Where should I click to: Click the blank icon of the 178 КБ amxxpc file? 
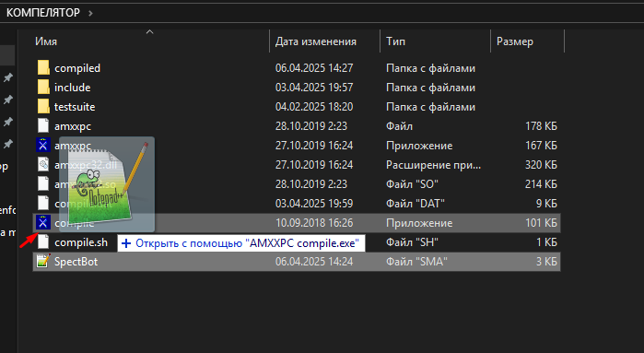[43, 125]
